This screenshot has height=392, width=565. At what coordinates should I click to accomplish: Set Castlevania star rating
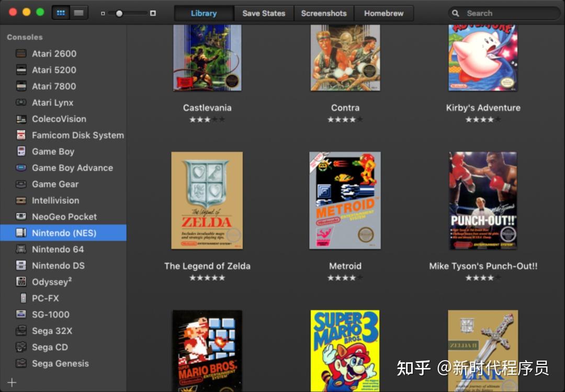tap(207, 119)
